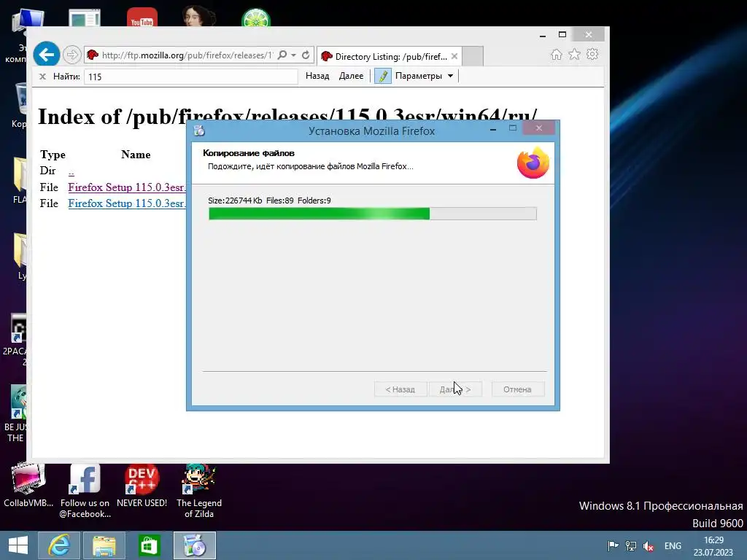Viewport: 747px width, 560px height.
Task: Select the Directory Listing tab
Action: point(390,56)
